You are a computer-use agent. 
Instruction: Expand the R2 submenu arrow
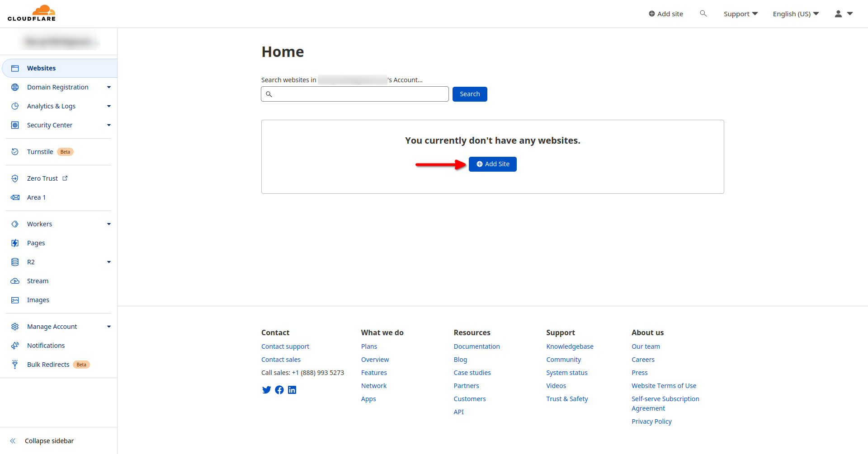tap(109, 262)
